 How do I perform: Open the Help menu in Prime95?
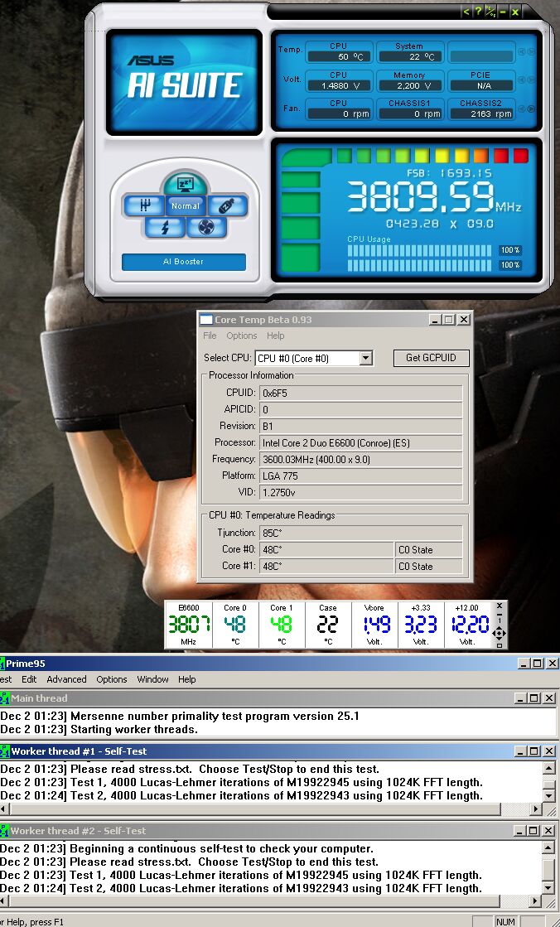[187, 679]
